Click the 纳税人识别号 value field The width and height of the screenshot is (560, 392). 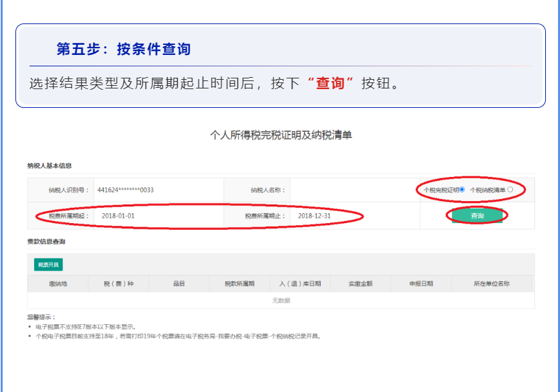[154, 190]
